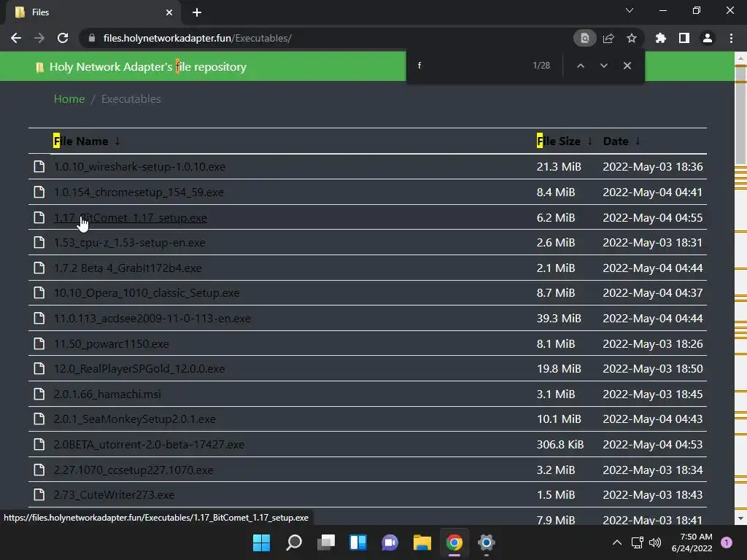Open volume control in system tray
Screen dimensions: 747x560
pos(655,542)
